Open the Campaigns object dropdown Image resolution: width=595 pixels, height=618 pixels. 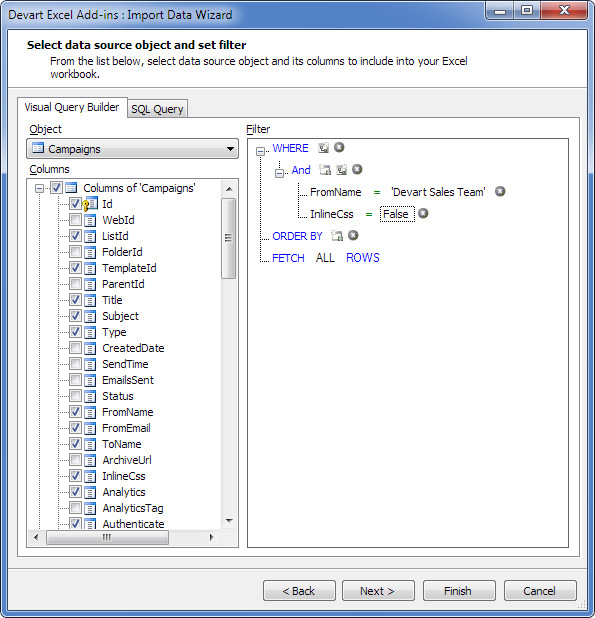230,149
